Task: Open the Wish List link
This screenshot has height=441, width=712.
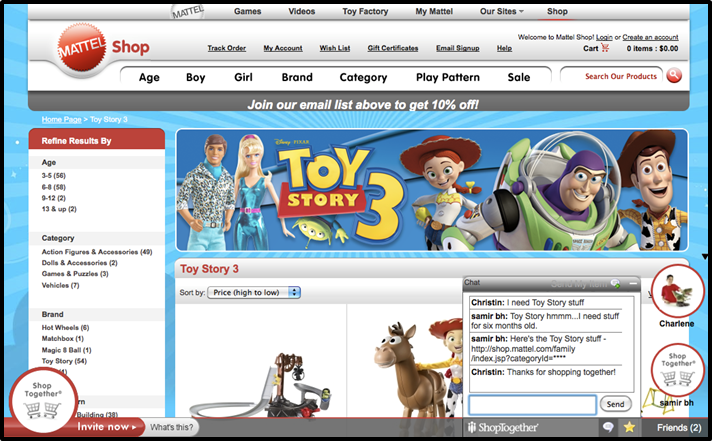Action: click(335, 48)
